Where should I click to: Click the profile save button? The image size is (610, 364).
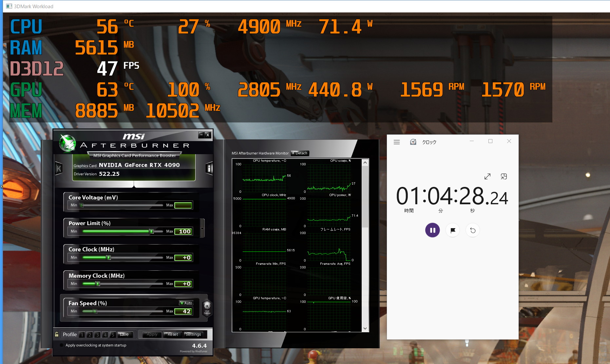[x=125, y=335]
